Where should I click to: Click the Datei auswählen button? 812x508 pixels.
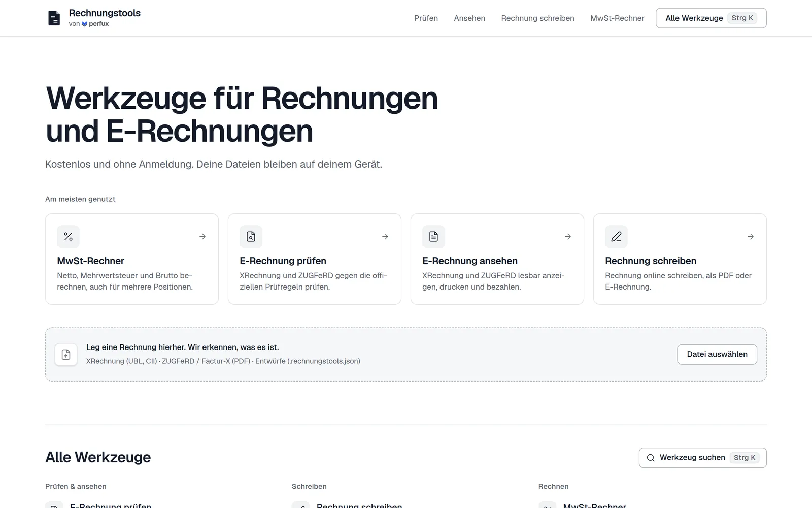[x=717, y=354]
